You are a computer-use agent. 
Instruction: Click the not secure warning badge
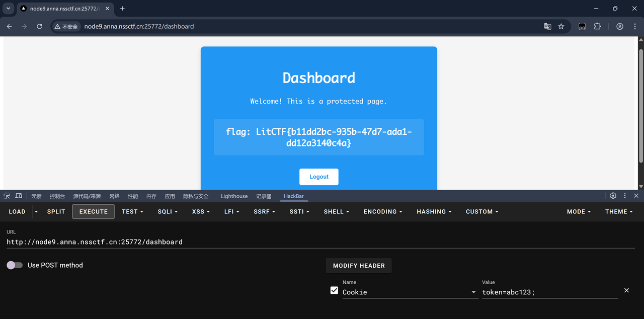point(66,26)
